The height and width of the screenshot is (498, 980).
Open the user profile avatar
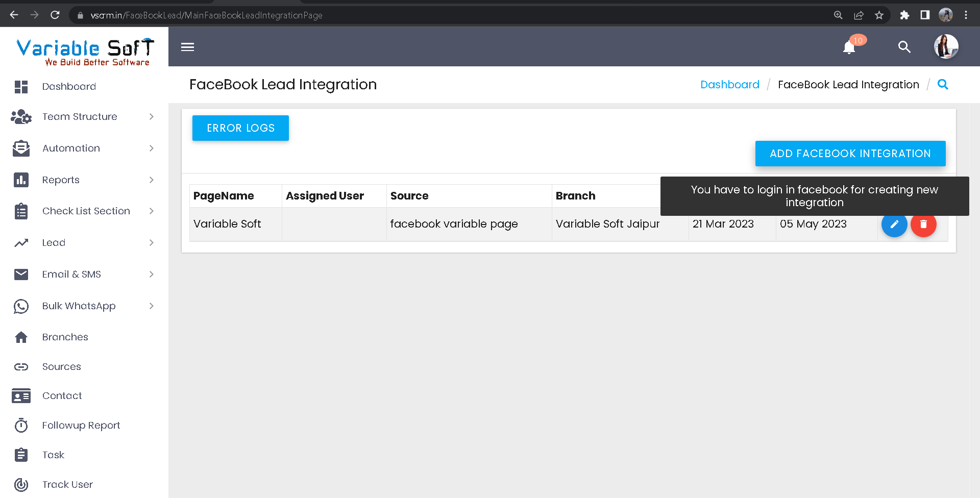click(946, 47)
